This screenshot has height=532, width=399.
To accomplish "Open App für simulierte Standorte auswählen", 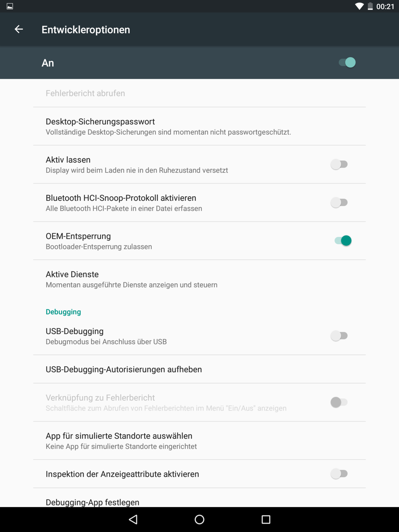I will pyautogui.click(x=121, y=441).
